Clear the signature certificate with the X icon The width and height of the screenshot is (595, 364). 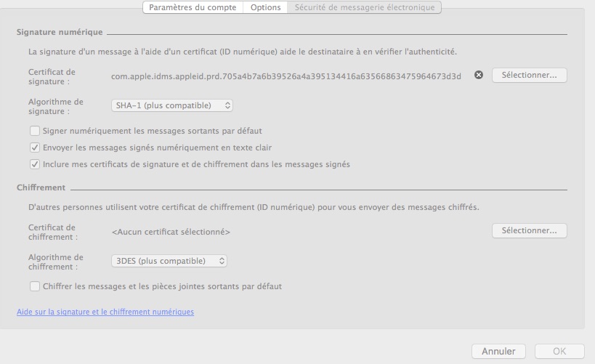479,75
